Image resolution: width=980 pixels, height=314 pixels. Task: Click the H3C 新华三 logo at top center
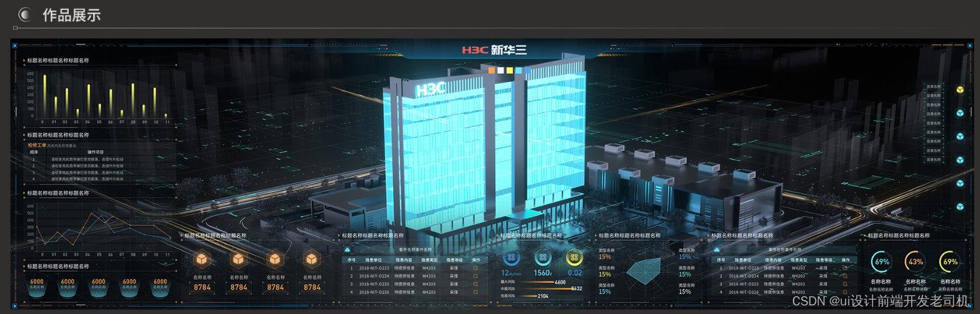pos(494,50)
